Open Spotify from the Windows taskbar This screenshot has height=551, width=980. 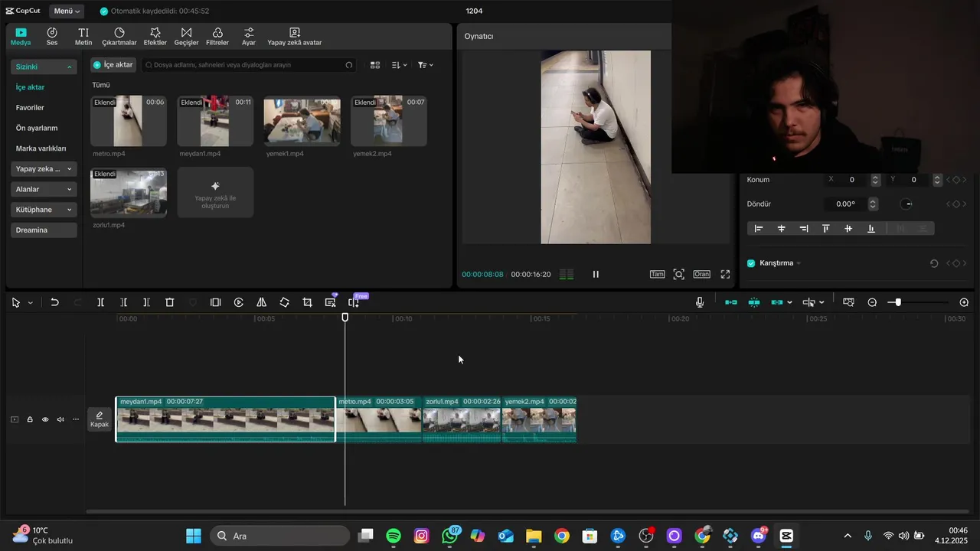394,536
